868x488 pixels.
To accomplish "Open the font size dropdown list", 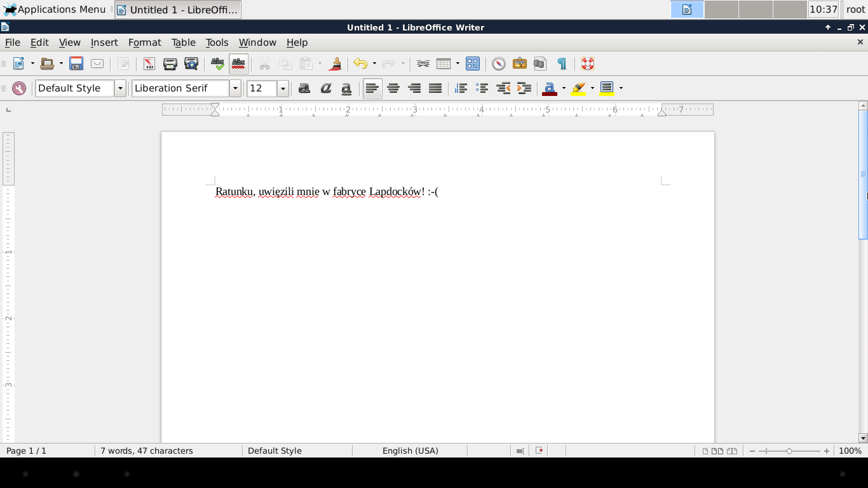I will point(283,88).
